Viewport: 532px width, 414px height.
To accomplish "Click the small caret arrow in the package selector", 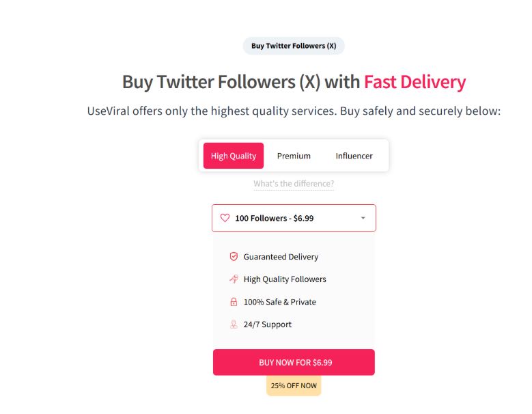I will [363, 219].
